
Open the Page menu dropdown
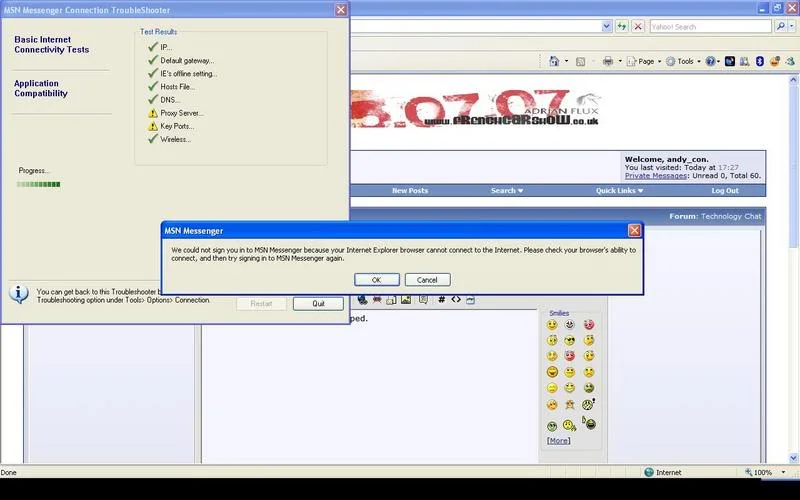click(x=644, y=61)
